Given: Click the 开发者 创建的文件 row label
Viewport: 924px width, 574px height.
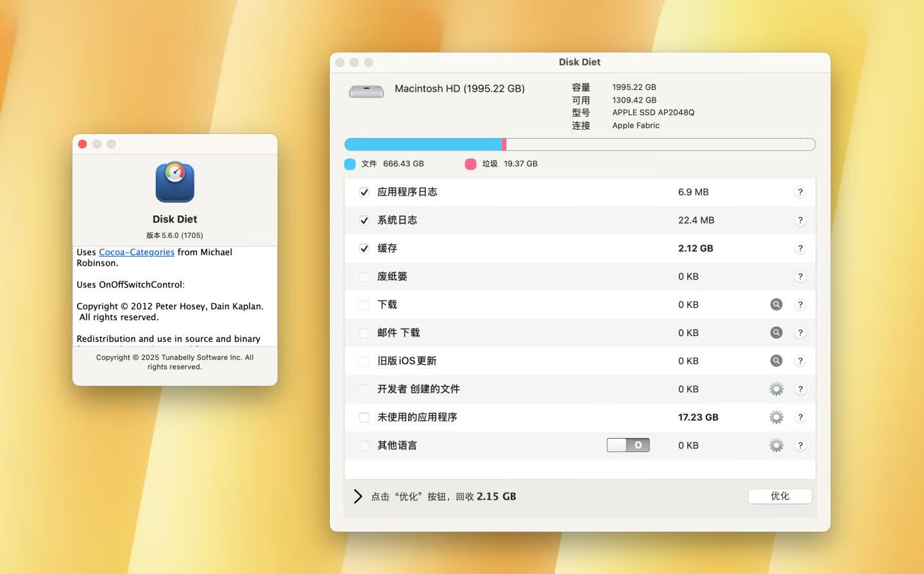Looking at the screenshot, I should click(418, 389).
